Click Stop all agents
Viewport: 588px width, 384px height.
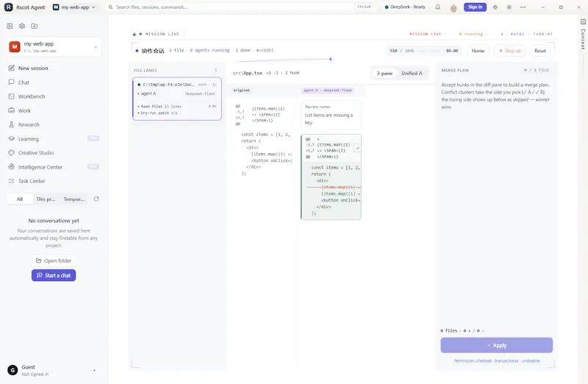coord(509,51)
